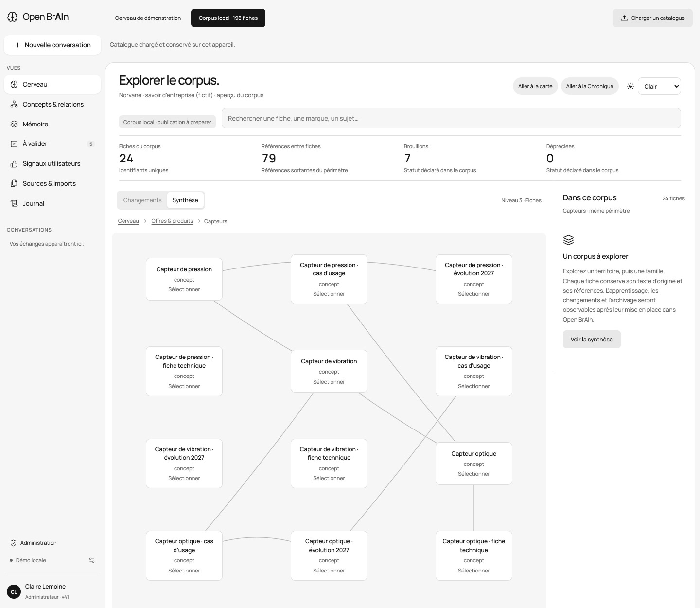Open the Journal view
Image resolution: width=700 pixels, height=608 pixels.
(x=52, y=203)
